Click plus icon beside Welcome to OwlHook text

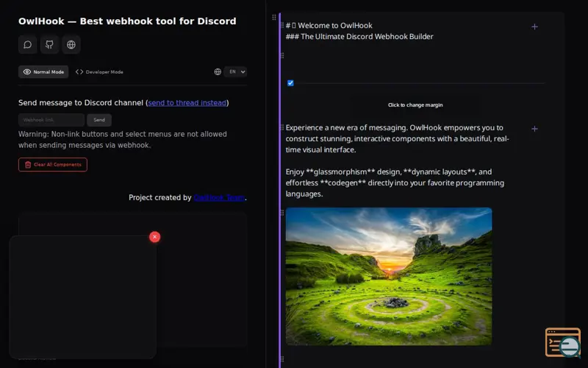(535, 26)
